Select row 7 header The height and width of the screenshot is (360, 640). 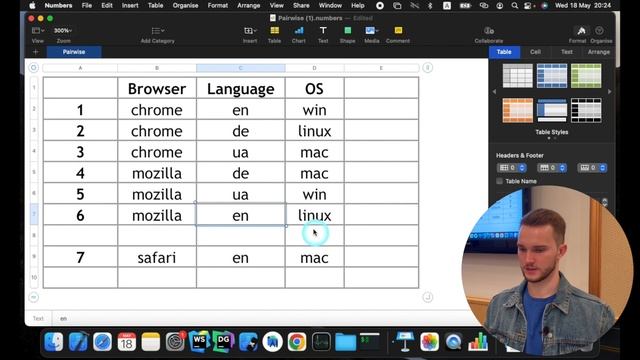pos(34,214)
